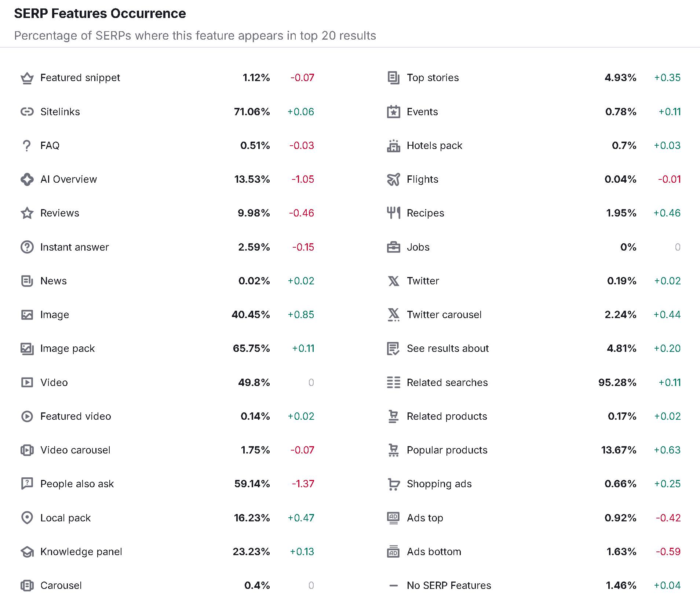Click the Jobs briefcase icon

[x=394, y=247]
